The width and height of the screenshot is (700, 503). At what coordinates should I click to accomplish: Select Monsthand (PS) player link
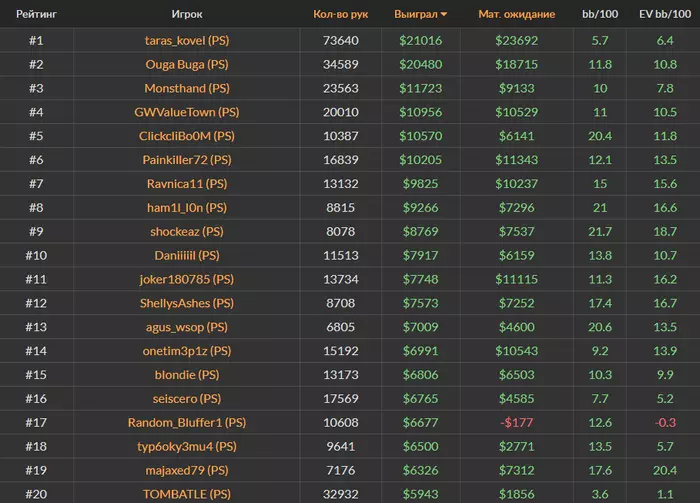(x=187, y=88)
